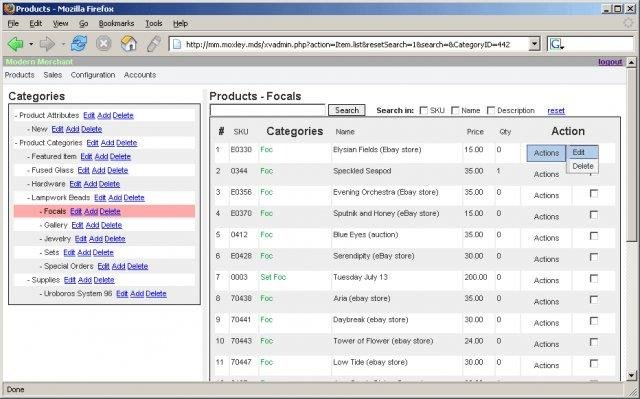This screenshot has height=399, width=640.
Task: Click the SKU column header
Action: click(240, 132)
